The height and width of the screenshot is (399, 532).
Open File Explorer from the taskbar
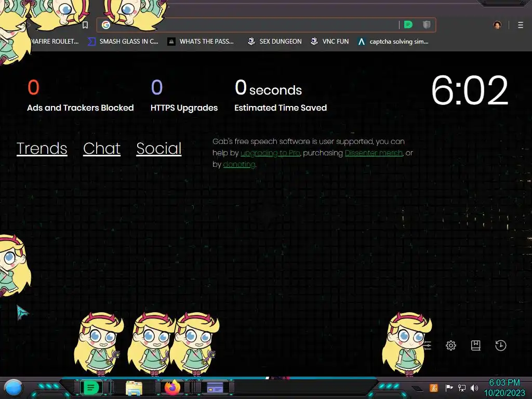click(134, 388)
